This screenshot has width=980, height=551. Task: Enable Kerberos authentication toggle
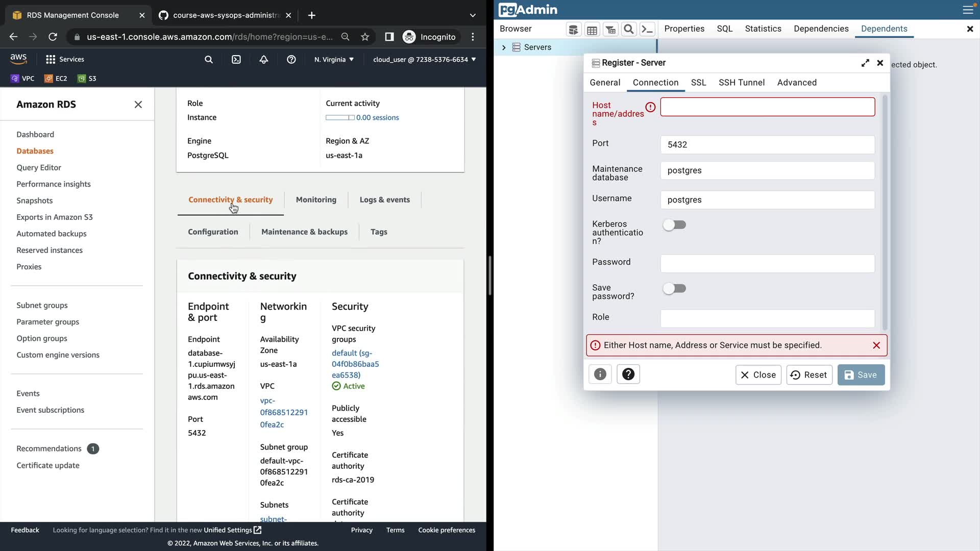tap(674, 225)
